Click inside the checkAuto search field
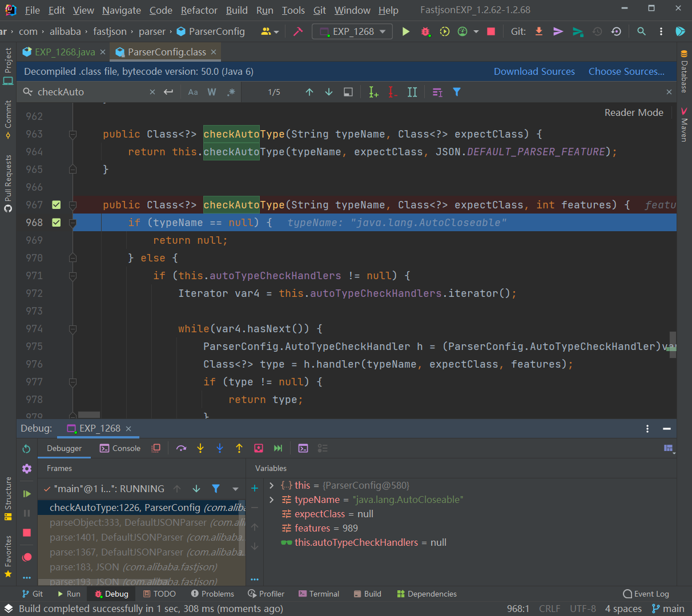Screen dimensions: 692x616 (x=91, y=91)
